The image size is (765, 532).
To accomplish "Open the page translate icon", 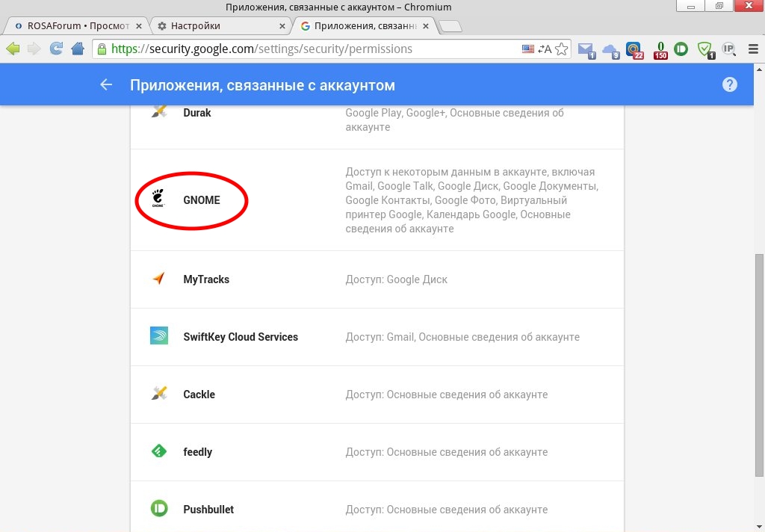I will [545, 49].
